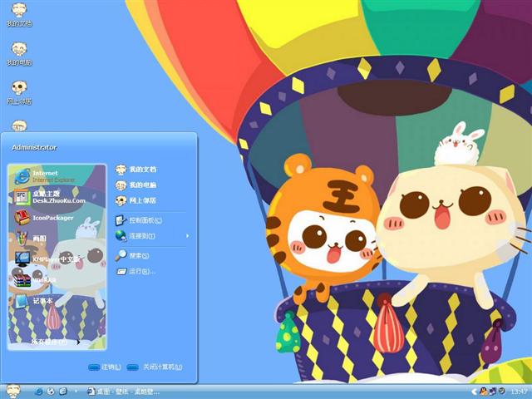Click the globe Connect To icon
This screenshot has width=532, height=399.
[121, 236]
